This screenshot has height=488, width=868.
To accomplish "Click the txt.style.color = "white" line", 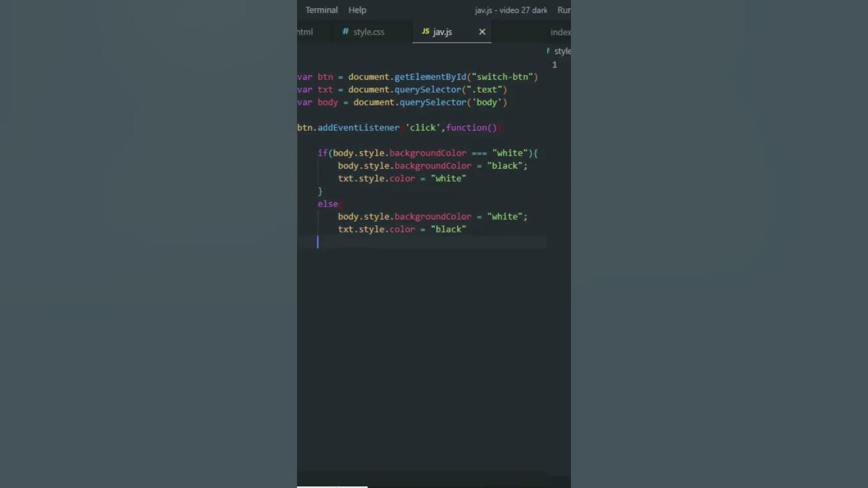I will point(402,178).
